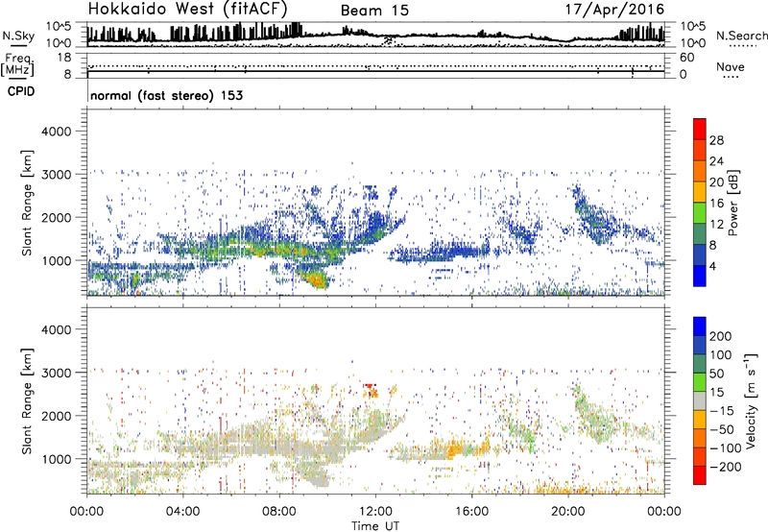Click the '12' label on the Power colorbar
The height and width of the screenshot is (532, 768).
point(716,225)
